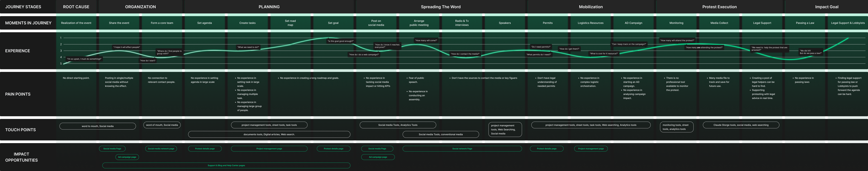Image resolution: width=868 pixels, height=171 pixels.
Task: Click the Radio & Tv interviews moment
Action: (x=462, y=23)
